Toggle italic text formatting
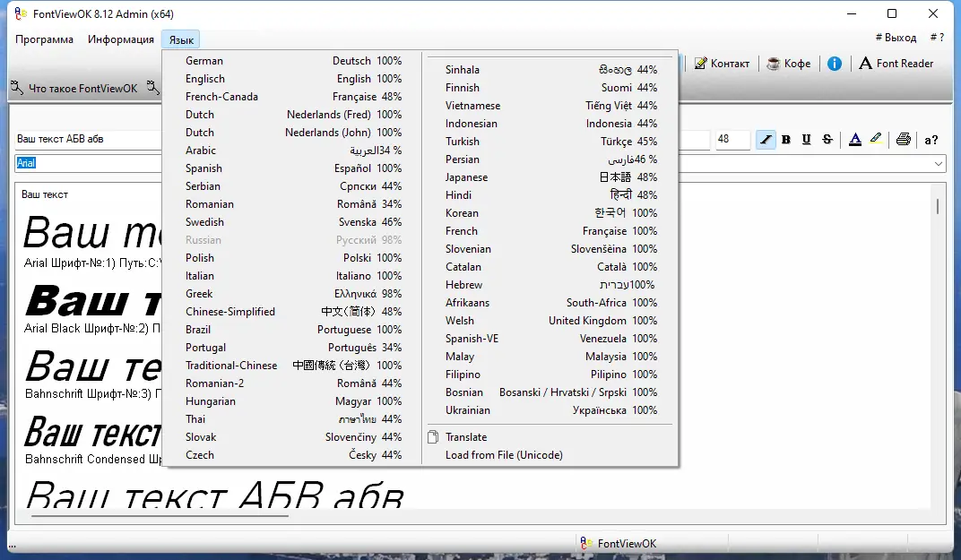The height and width of the screenshot is (560, 961). click(766, 140)
